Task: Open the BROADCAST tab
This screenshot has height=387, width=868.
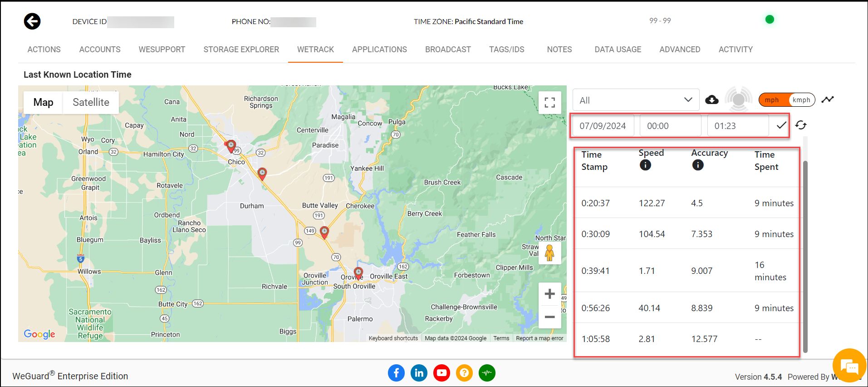Action: [448, 50]
